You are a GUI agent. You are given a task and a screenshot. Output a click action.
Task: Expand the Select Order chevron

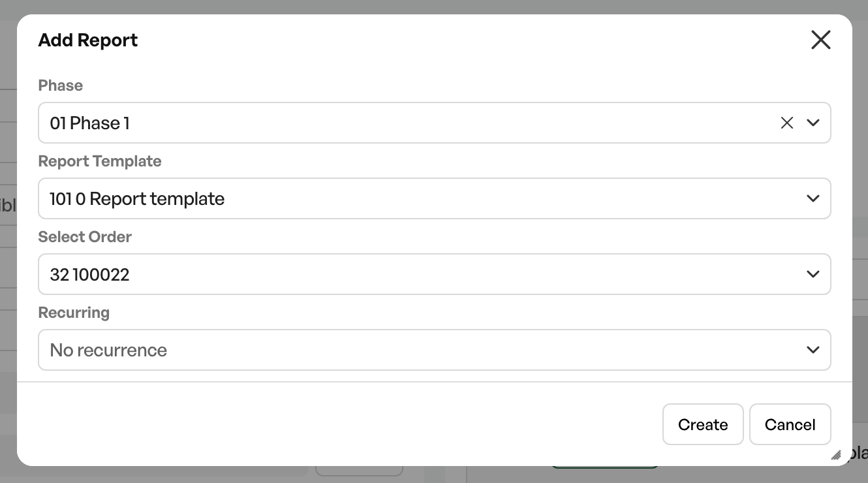[x=813, y=274]
